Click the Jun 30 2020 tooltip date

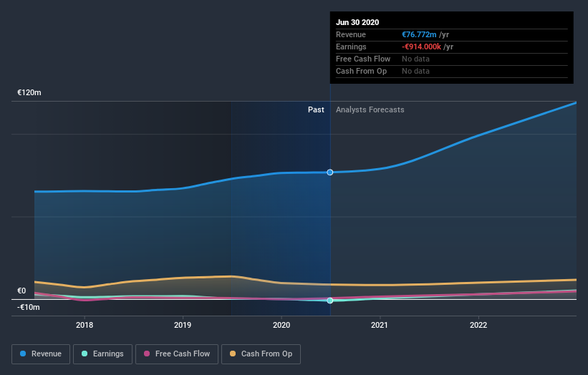coord(357,22)
